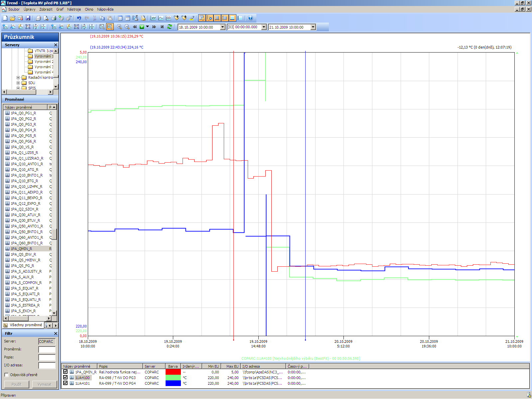Click the Použít filter button

[16, 384]
